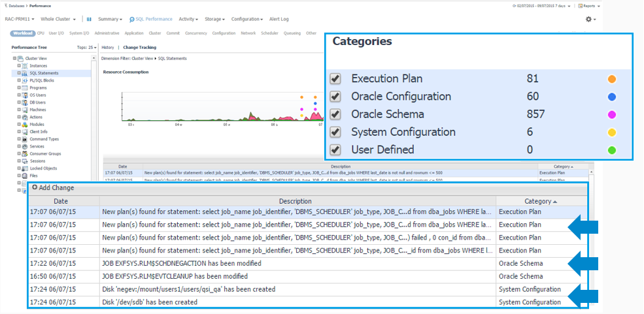Click the SQL Statements icon in Performance Tree
Viewport: 644px width, 314px height.
(x=24, y=73)
